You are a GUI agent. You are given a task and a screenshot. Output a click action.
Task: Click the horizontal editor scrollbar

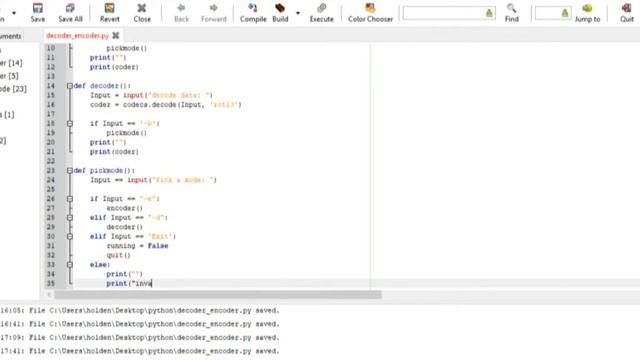[x=218, y=294]
